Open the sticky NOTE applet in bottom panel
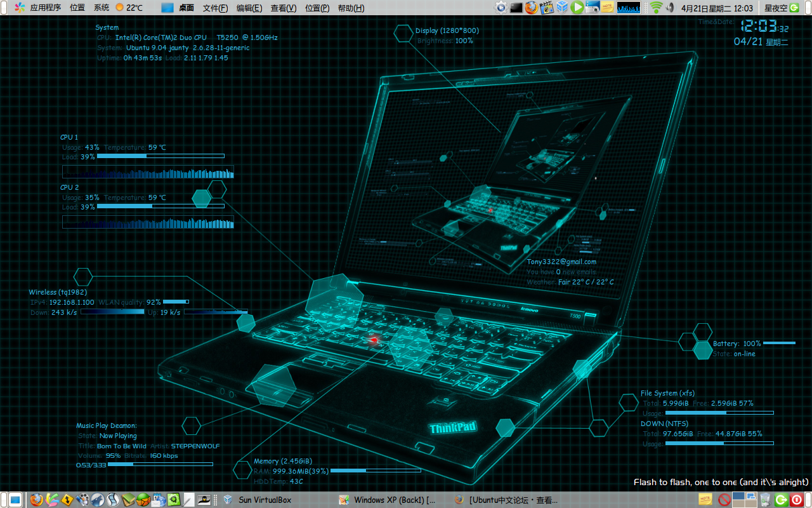 pos(705,500)
